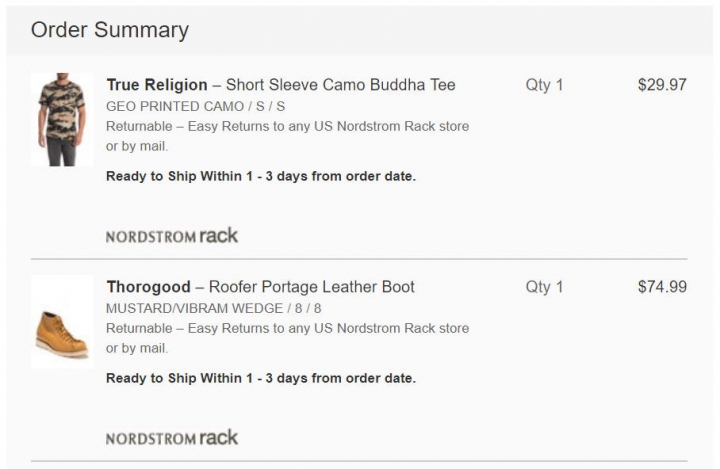Select Short Sleeve Camo Buddha Tee title
The height and width of the screenshot is (469, 720).
(340, 85)
